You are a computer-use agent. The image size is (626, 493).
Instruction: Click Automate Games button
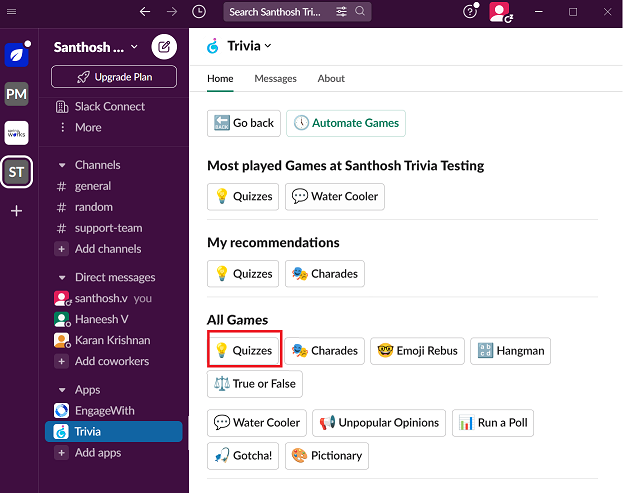(346, 123)
